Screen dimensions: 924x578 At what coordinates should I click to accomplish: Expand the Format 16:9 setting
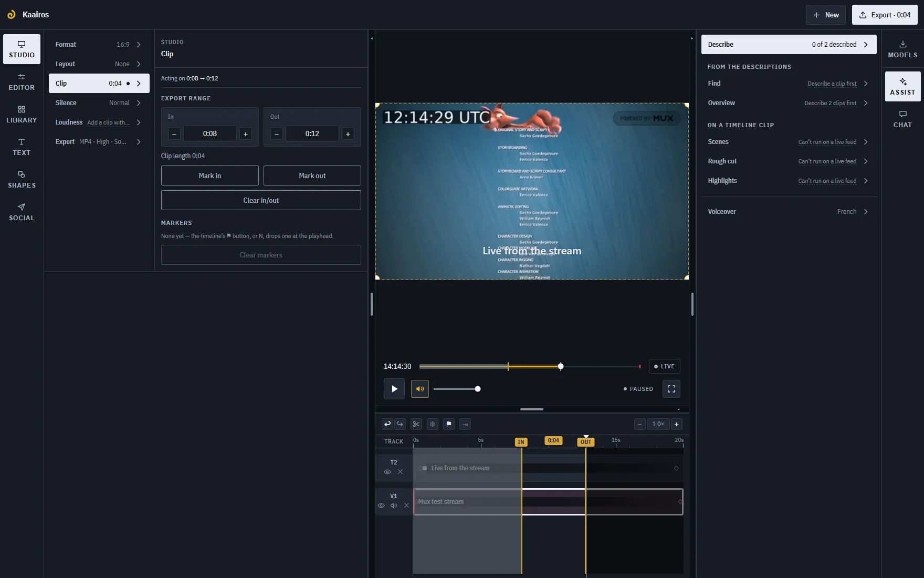coord(99,45)
